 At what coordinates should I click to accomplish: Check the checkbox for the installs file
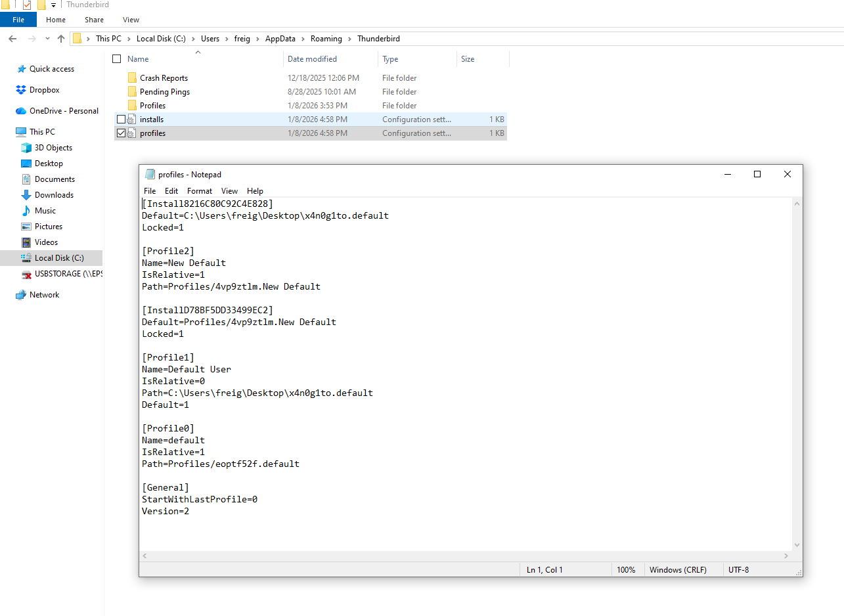(121, 120)
